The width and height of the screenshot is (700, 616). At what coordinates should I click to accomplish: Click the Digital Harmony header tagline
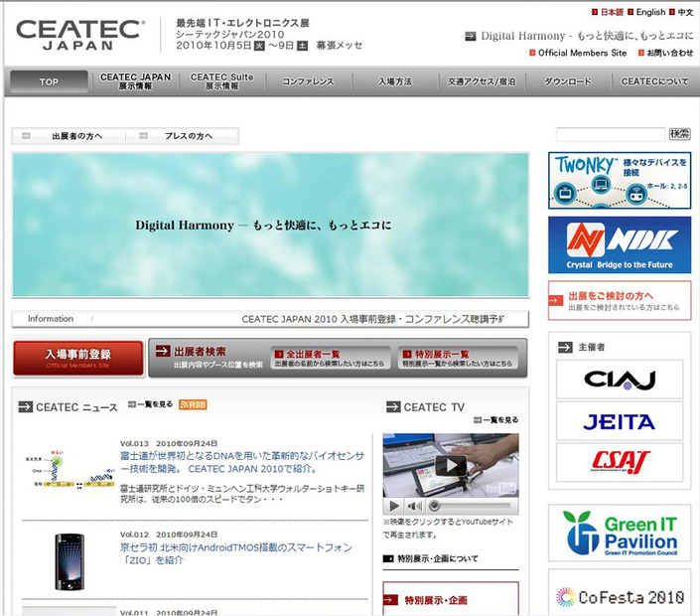[x=587, y=36]
